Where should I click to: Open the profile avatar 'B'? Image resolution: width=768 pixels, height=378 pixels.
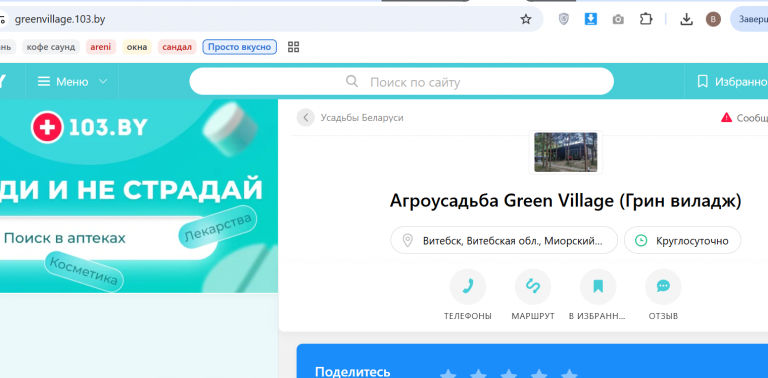(x=713, y=19)
